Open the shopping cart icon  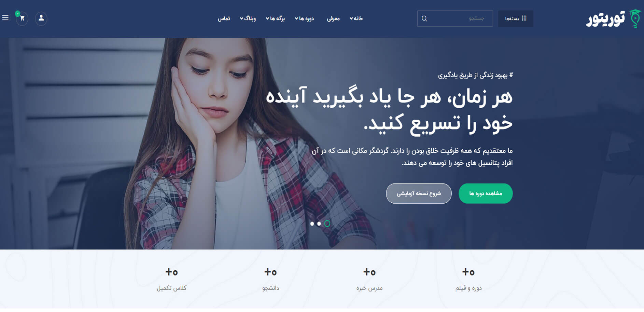tap(22, 18)
